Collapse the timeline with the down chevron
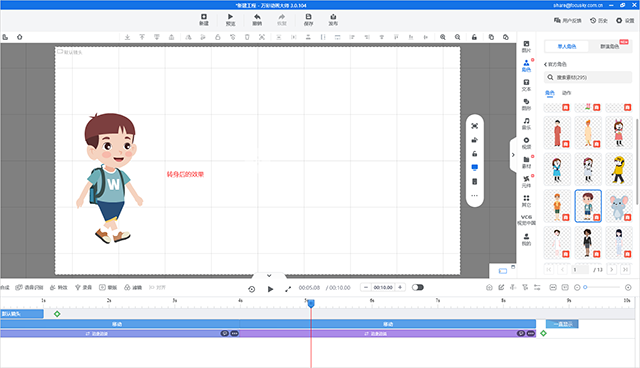This screenshot has width=640, height=368. coord(269,276)
